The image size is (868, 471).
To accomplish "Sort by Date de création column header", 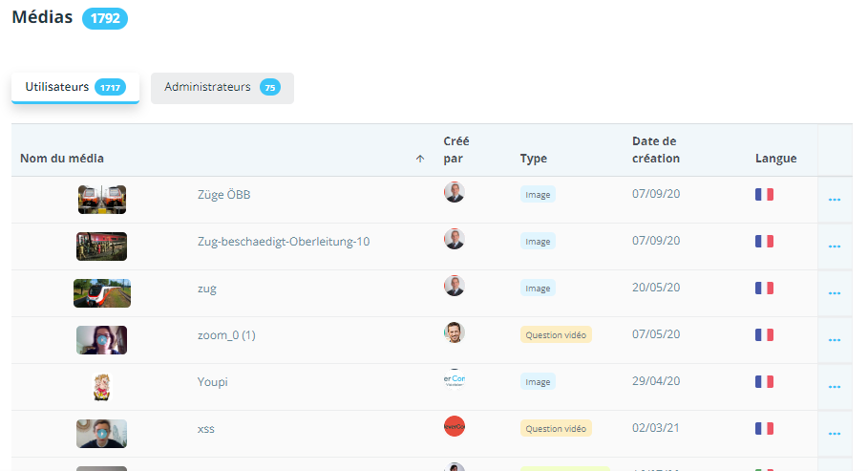I will 655,150.
